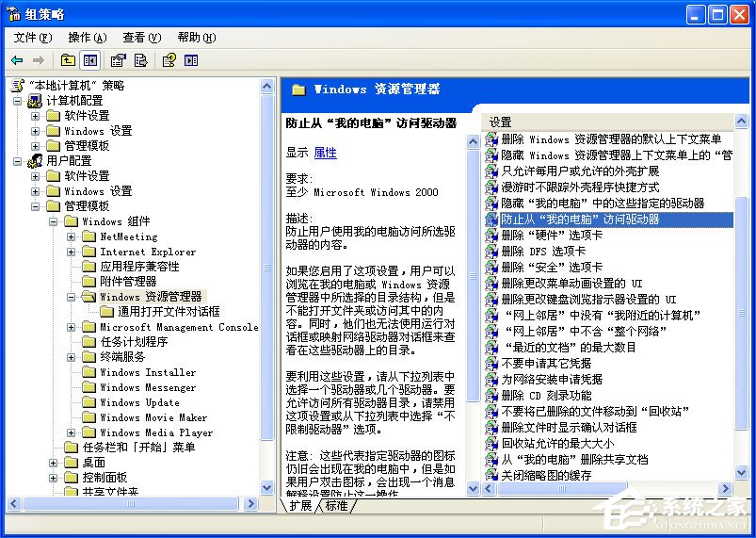Collapse the 计算机配置 node
This screenshot has height=538, width=756.
18,101
